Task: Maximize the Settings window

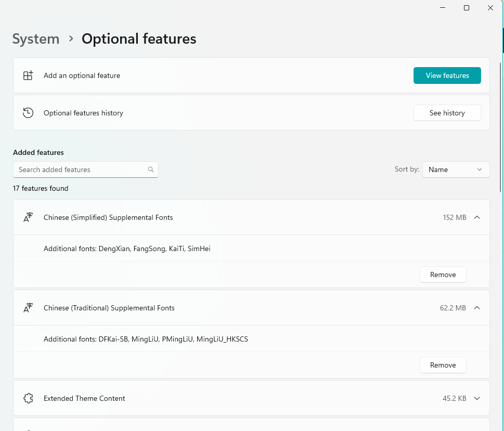Action: point(467,8)
